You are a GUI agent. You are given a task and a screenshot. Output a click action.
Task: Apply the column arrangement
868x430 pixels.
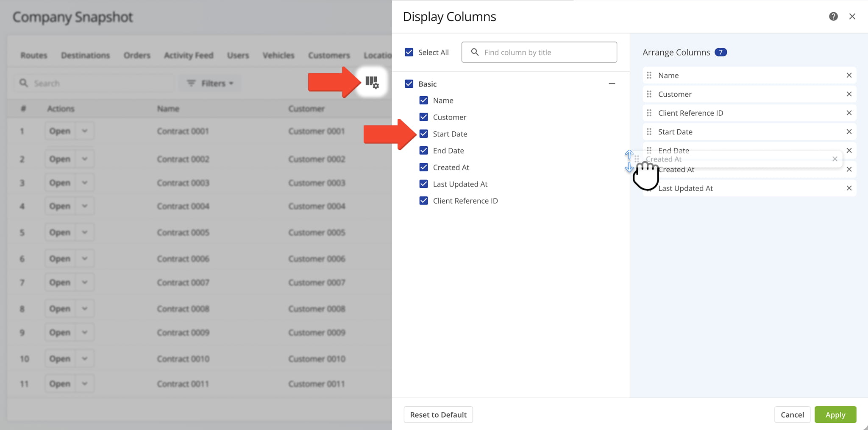[835, 415]
